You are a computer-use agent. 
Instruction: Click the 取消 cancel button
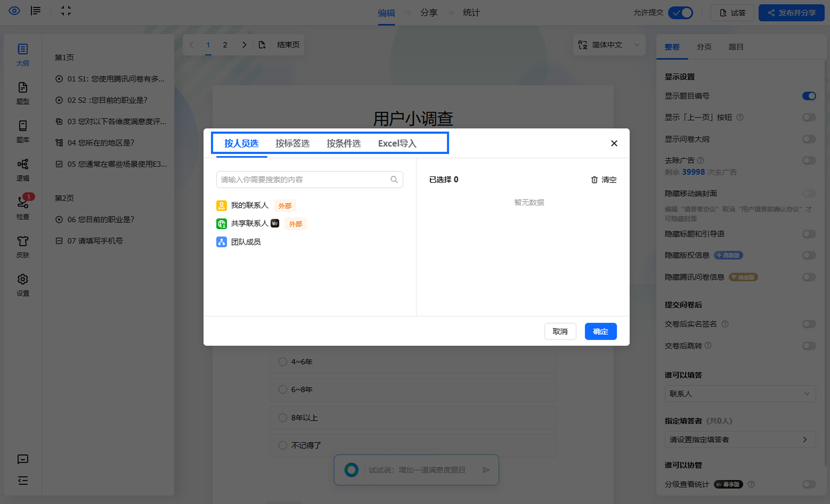coord(560,331)
